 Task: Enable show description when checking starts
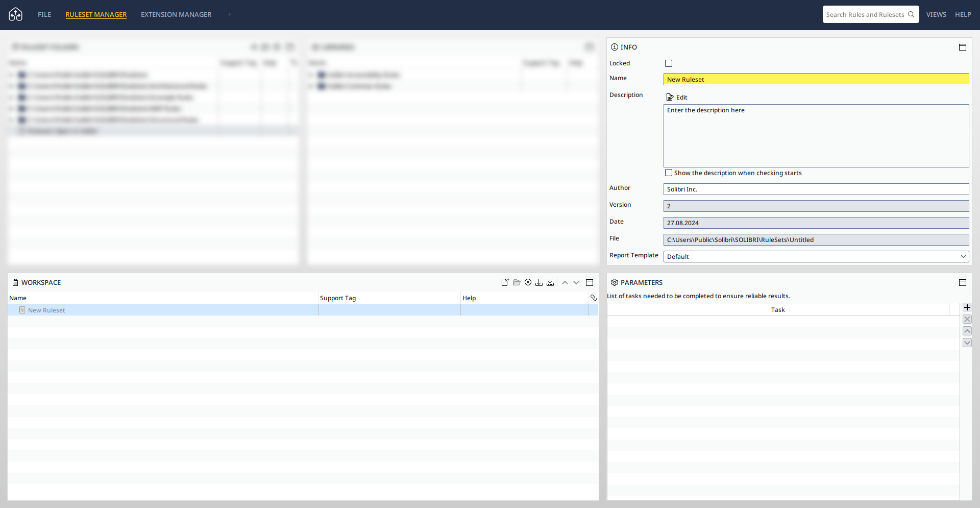coord(669,173)
